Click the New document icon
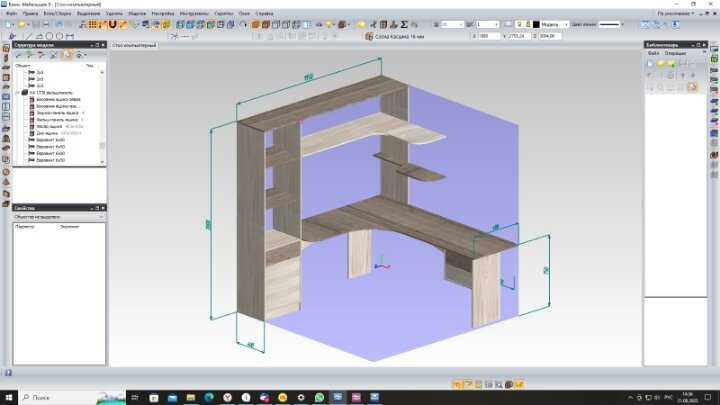This screenshot has height=405, width=720. pos(9,24)
